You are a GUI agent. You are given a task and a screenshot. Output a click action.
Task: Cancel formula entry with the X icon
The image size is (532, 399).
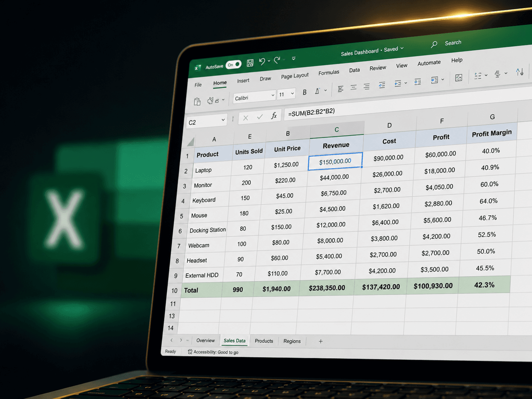(x=246, y=118)
